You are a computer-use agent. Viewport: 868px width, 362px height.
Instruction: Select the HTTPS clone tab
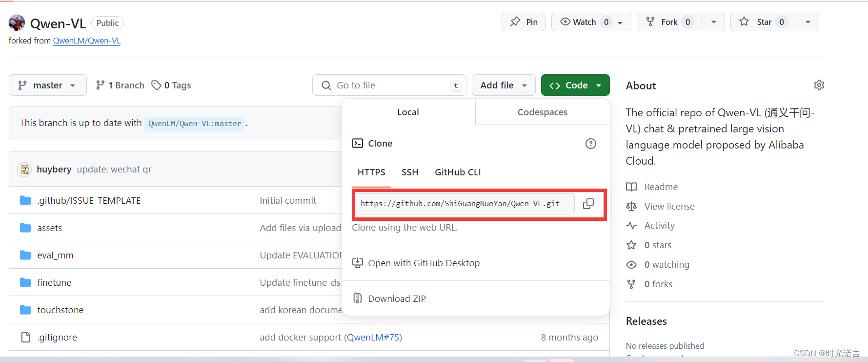point(371,172)
